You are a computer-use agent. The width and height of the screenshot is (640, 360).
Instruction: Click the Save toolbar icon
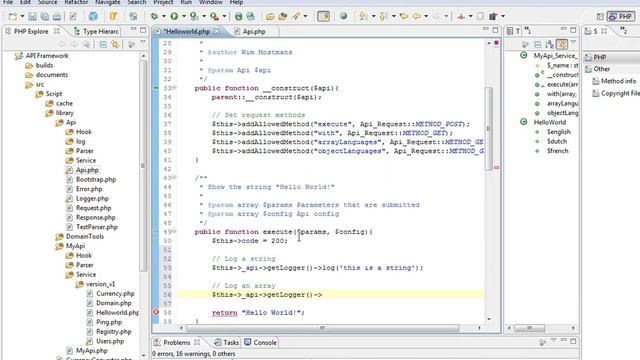pos(32,16)
